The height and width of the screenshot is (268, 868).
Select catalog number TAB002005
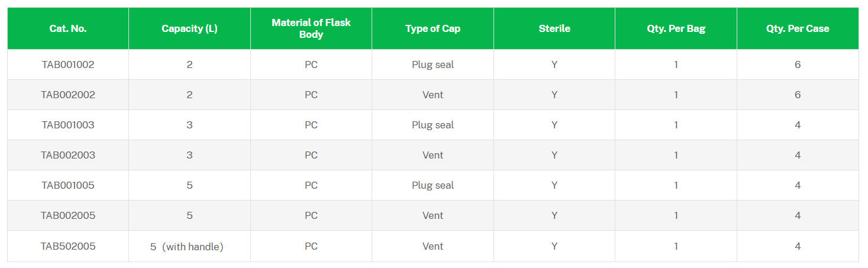pyautogui.click(x=68, y=215)
